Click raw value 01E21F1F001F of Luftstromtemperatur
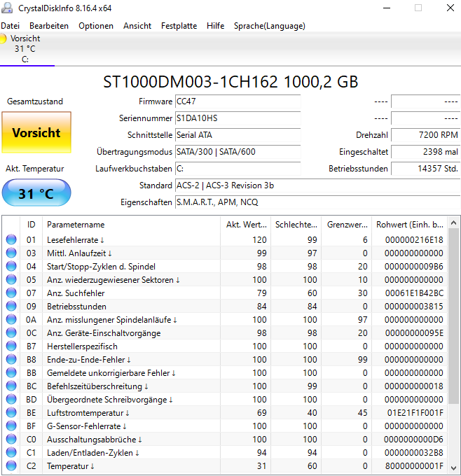The width and height of the screenshot is (461, 476). (x=415, y=413)
